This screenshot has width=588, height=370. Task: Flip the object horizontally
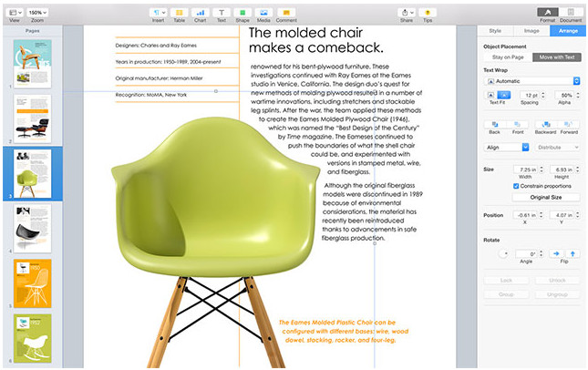[x=556, y=253]
